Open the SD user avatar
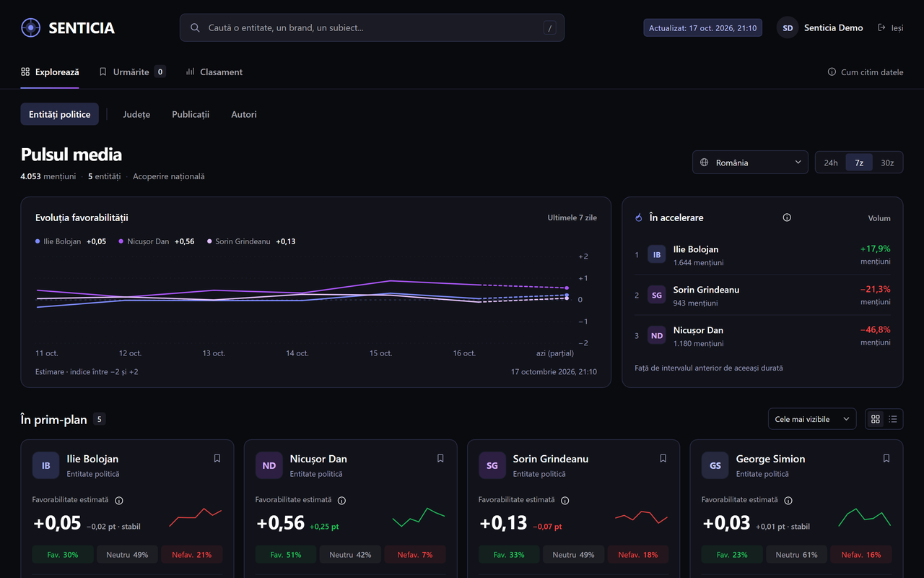 (x=788, y=28)
